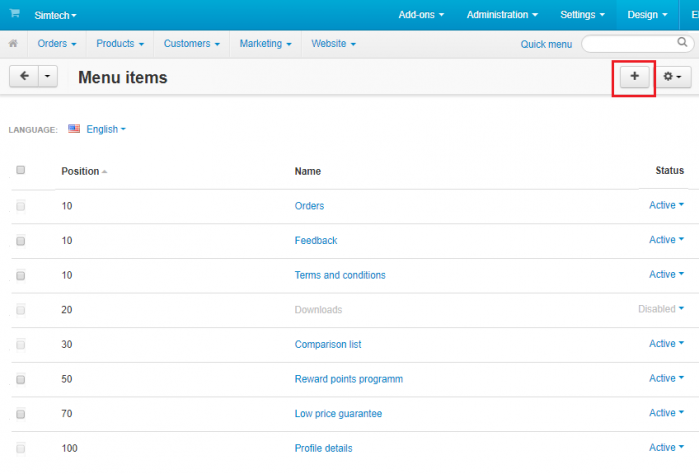This screenshot has height=474, width=700.
Task: Click the US flag language icon
Action: click(74, 129)
